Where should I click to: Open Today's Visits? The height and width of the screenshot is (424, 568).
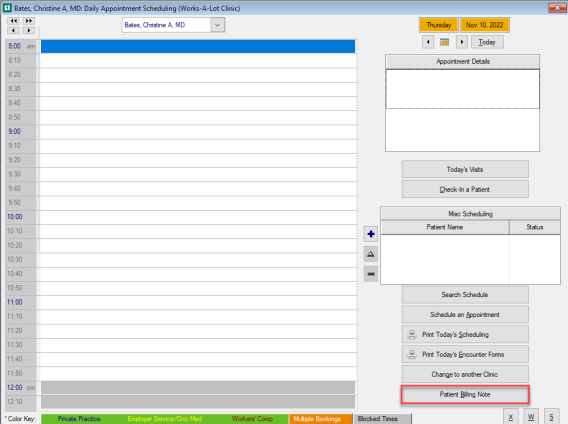coord(465,169)
